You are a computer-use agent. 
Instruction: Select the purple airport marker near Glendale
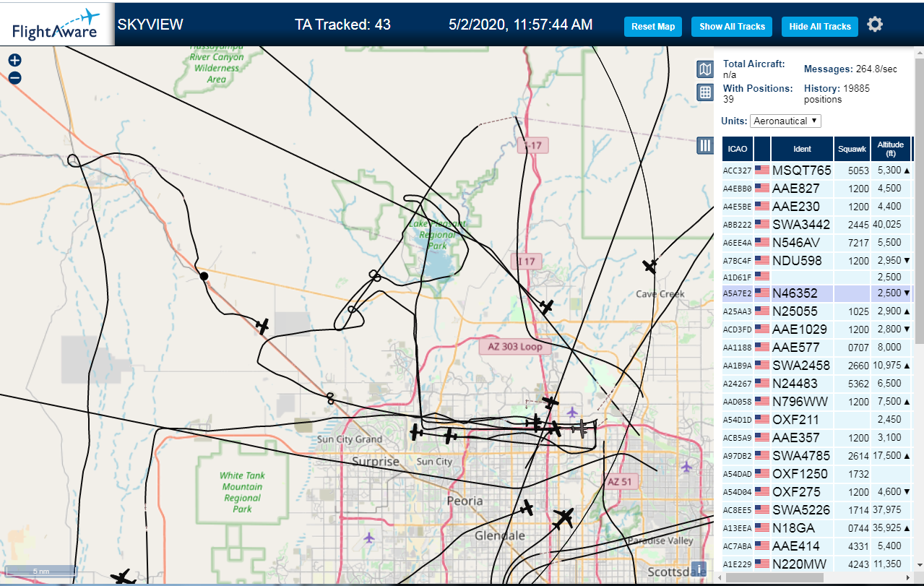[x=370, y=538]
